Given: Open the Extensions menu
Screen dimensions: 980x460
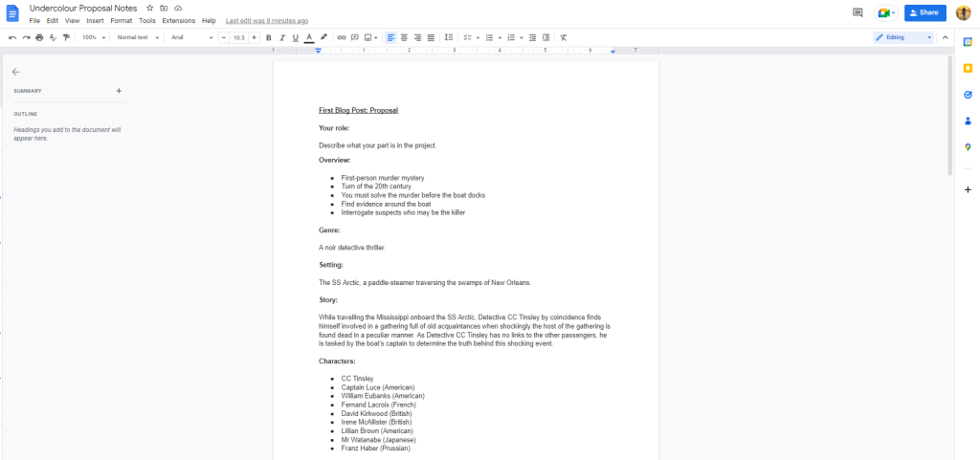Looking at the screenshot, I should [x=178, y=20].
